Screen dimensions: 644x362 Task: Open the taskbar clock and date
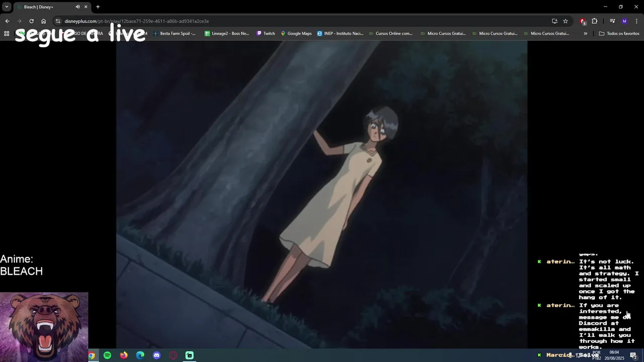pos(614,355)
